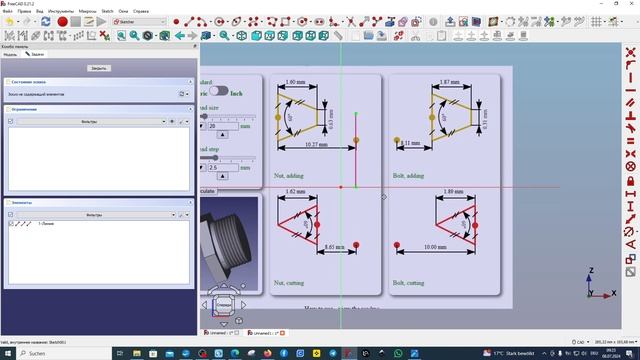Select the Create rectangle tool

point(285,22)
